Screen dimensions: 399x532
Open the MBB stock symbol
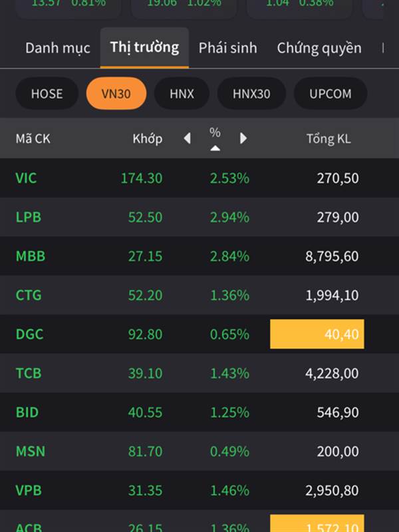[x=31, y=256]
